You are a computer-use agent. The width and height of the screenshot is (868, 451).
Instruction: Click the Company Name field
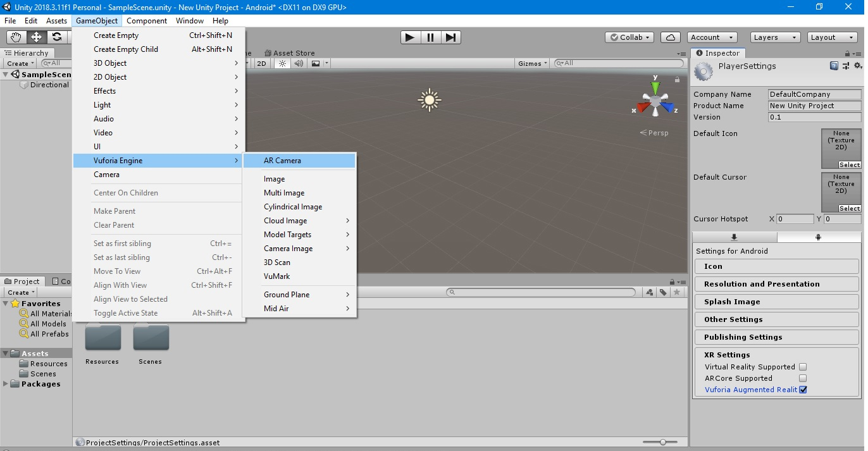814,94
